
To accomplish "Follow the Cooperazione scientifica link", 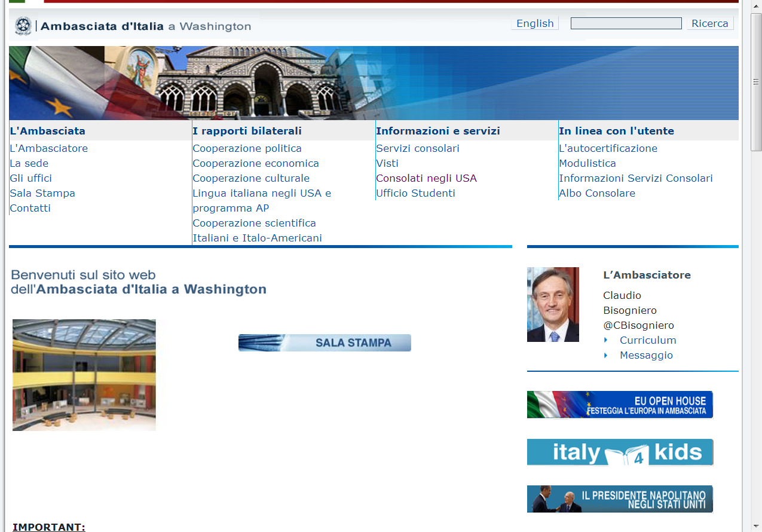I will 254,223.
